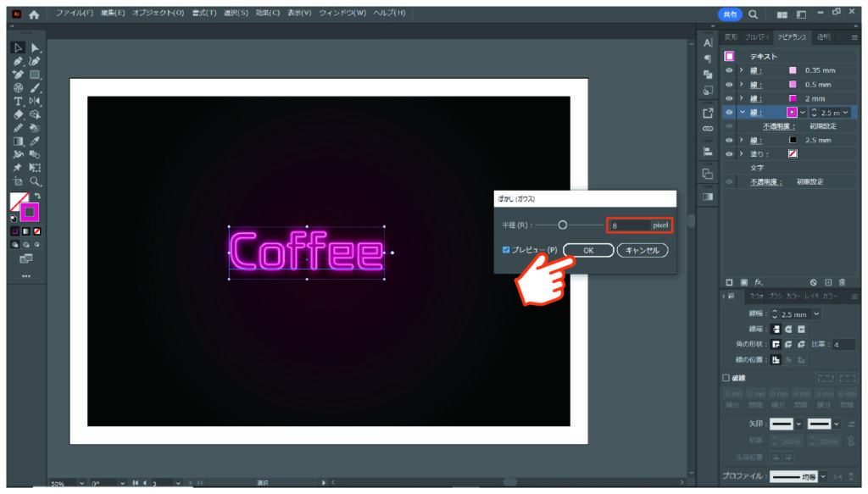Delete selected item with trash icon
Screen dimensions: 868x494
coord(842,282)
